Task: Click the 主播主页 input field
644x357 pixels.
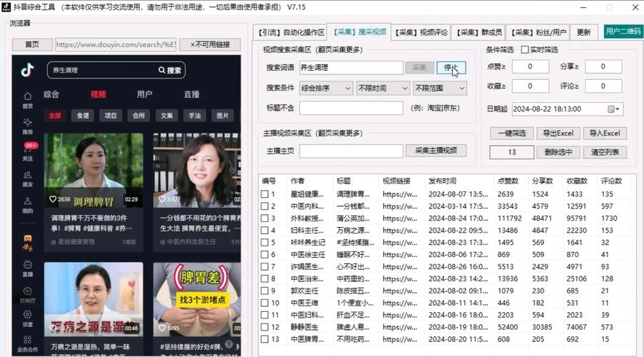Action: [x=351, y=151]
